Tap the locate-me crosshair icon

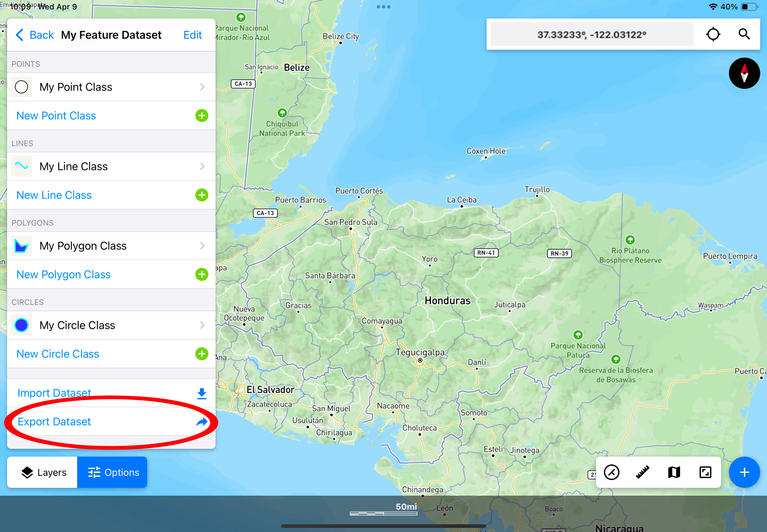pyautogui.click(x=713, y=34)
